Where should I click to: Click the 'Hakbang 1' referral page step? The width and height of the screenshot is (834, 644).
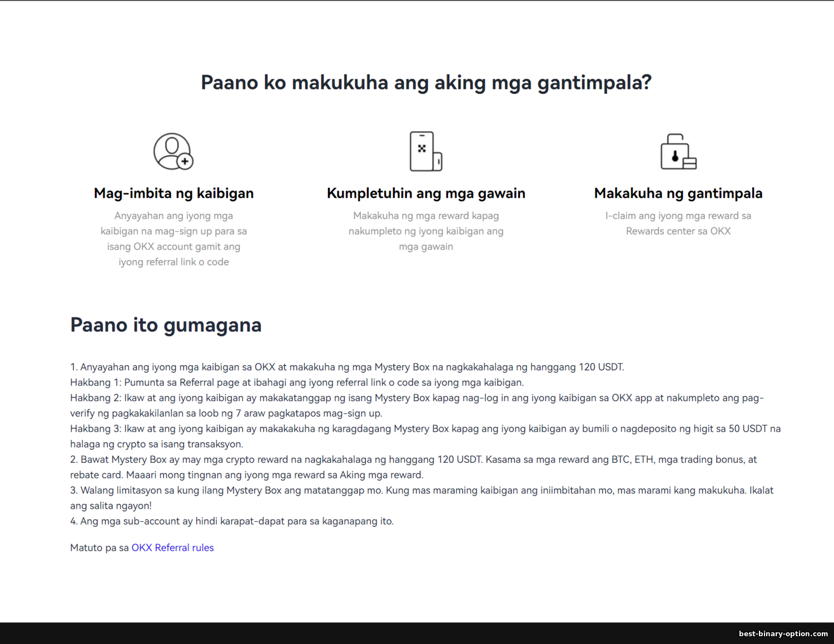297,383
